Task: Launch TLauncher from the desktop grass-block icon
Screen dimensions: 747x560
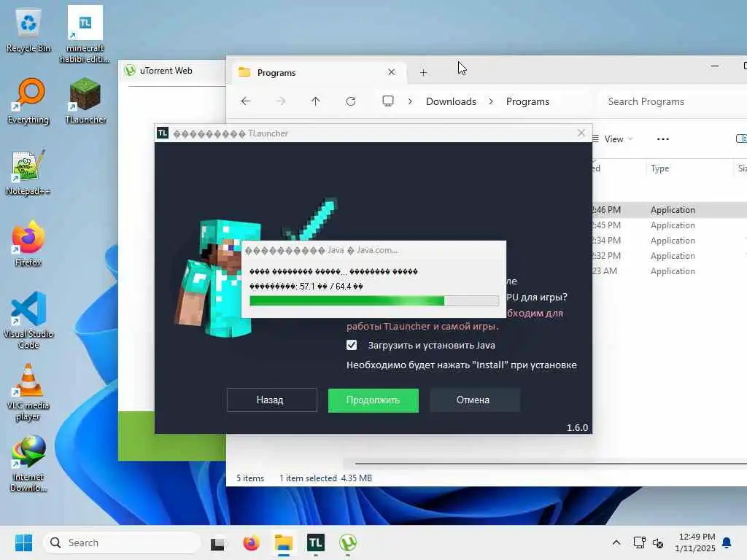Action: click(85, 101)
